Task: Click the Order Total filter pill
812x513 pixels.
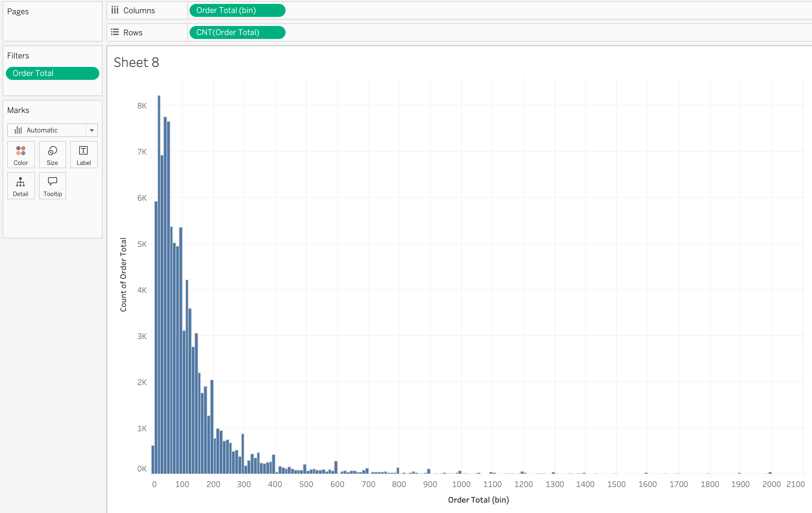Action: 52,73
